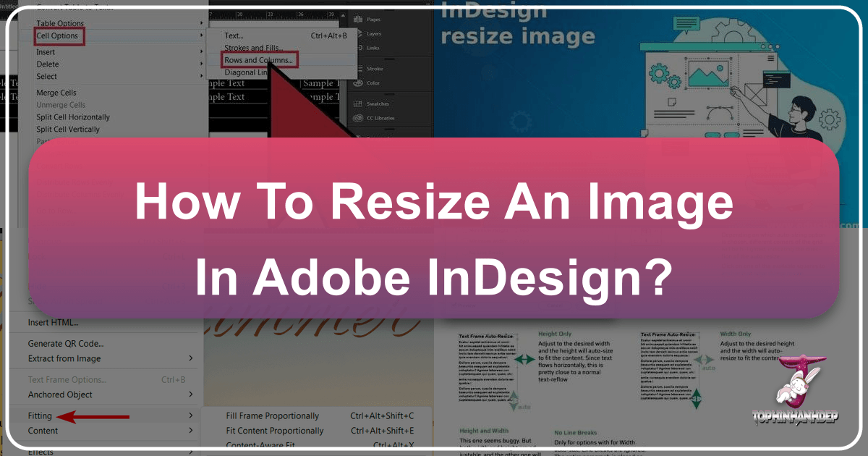Choose Split Cell Horizontally
The height and width of the screenshot is (456, 868).
click(73, 117)
